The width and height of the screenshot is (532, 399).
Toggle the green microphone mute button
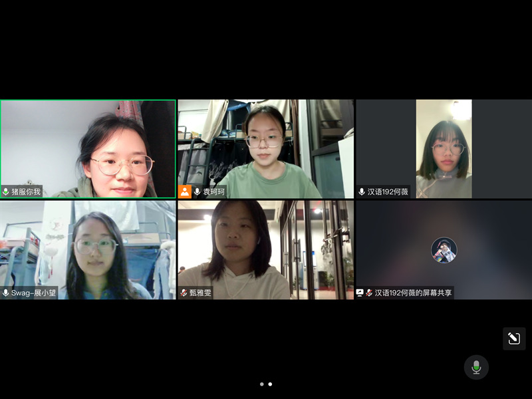pos(476,368)
